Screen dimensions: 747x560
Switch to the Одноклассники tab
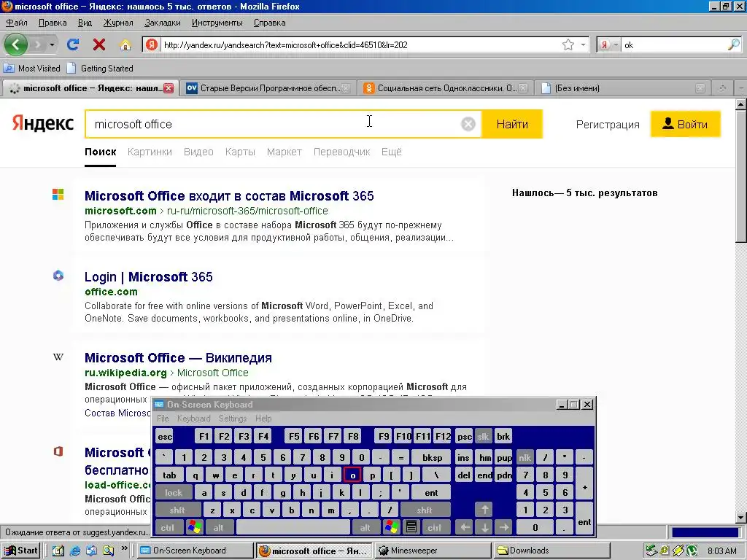coord(446,88)
